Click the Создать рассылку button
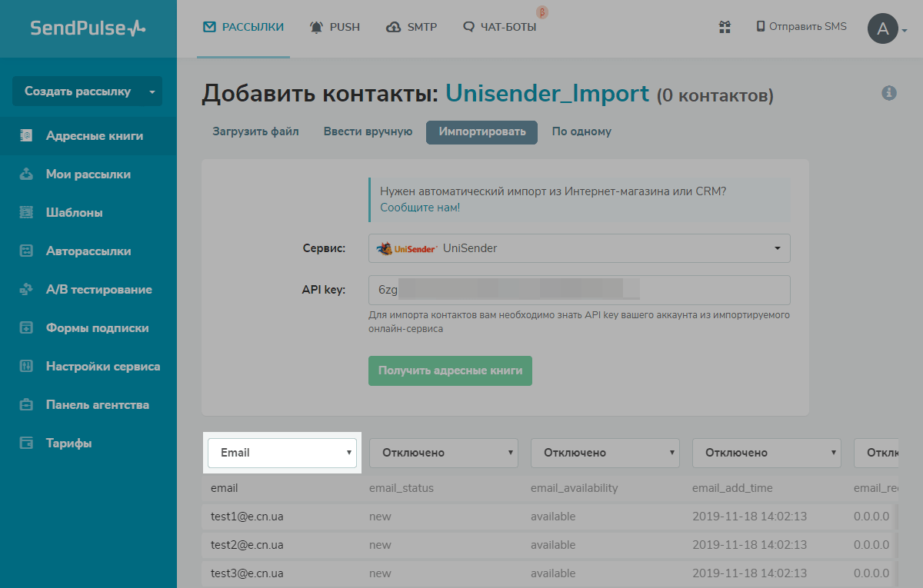The image size is (923, 588). click(x=78, y=91)
